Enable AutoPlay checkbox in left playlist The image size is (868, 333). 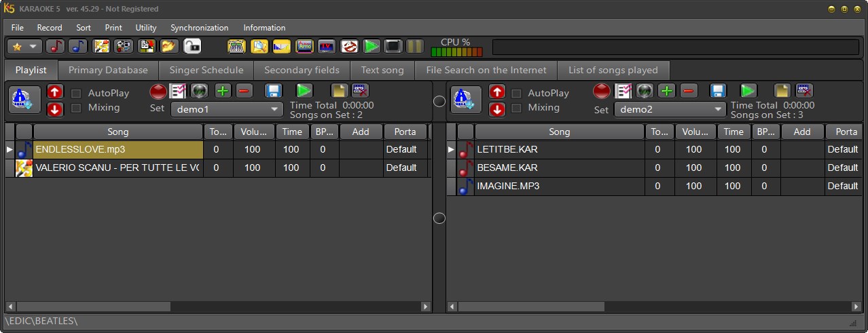coord(77,94)
